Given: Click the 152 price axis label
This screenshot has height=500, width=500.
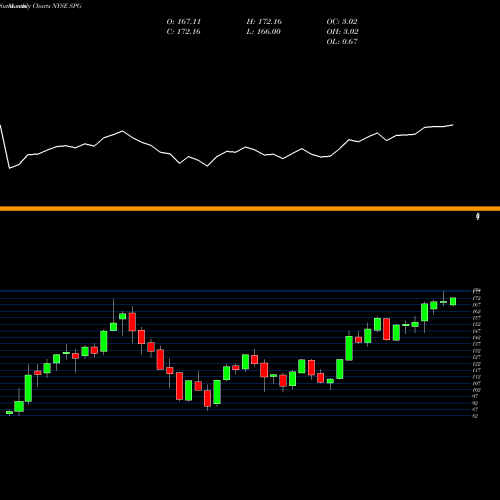Looking at the screenshot, I should (477, 324).
